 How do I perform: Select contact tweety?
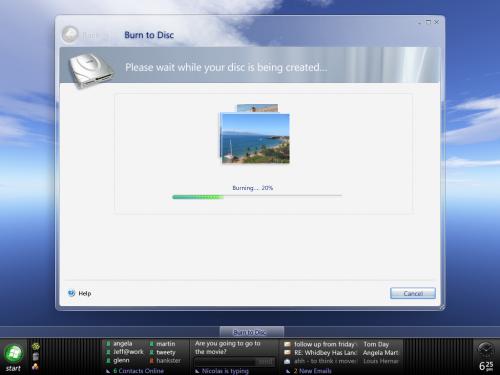click(166, 352)
